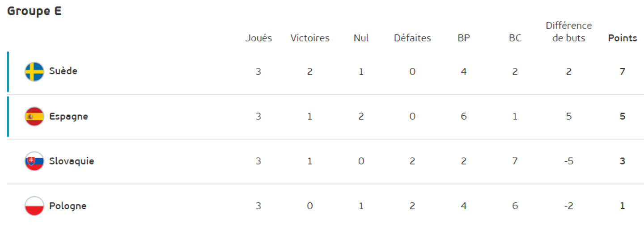Click the Joués column header
This screenshot has width=644, height=227.
point(258,38)
